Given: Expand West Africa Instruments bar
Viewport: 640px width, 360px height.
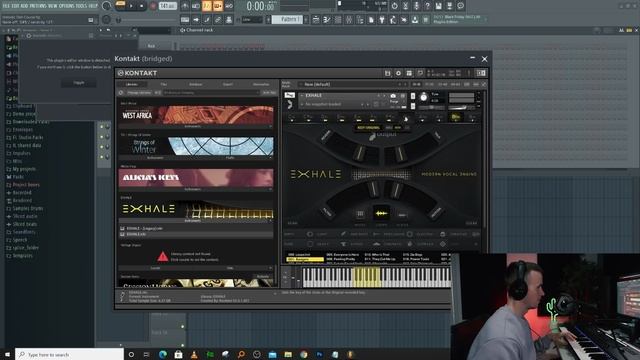Looking at the screenshot, I should 196,127.
